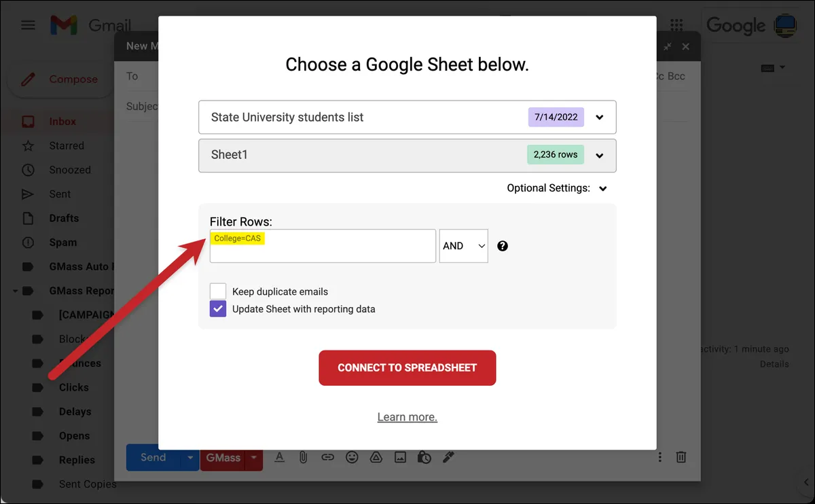
Task: Open the Google apps grid
Action: point(676,25)
